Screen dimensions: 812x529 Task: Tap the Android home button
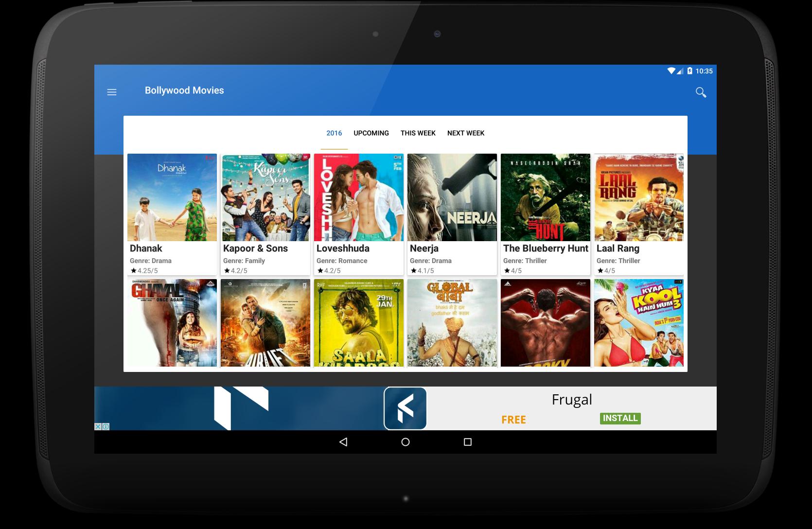pyautogui.click(x=406, y=442)
